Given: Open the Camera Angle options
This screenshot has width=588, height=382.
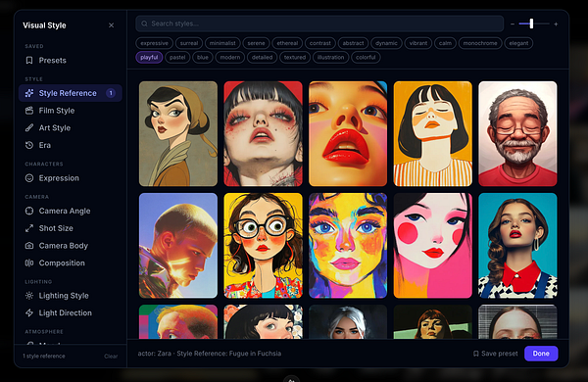Looking at the screenshot, I should click(x=71, y=211).
